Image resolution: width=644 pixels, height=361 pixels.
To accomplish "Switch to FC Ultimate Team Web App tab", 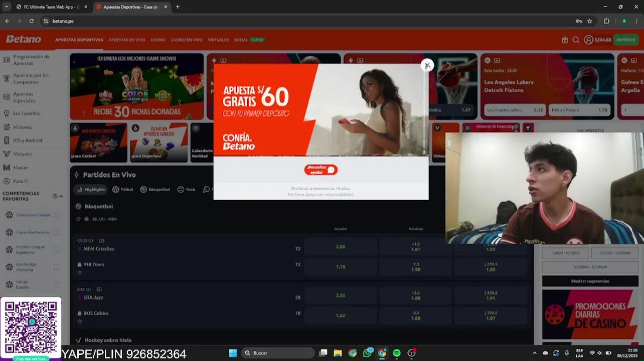I will coord(51,7).
